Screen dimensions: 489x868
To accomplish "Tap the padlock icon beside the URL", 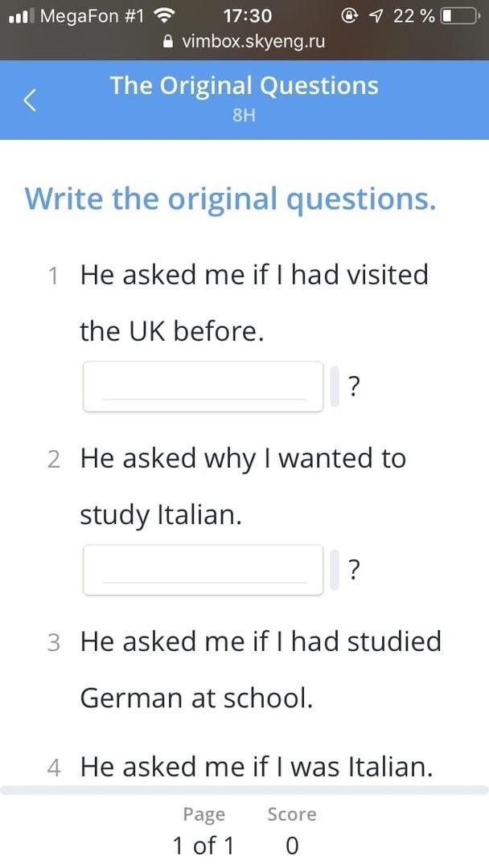I will click(168, 42).
